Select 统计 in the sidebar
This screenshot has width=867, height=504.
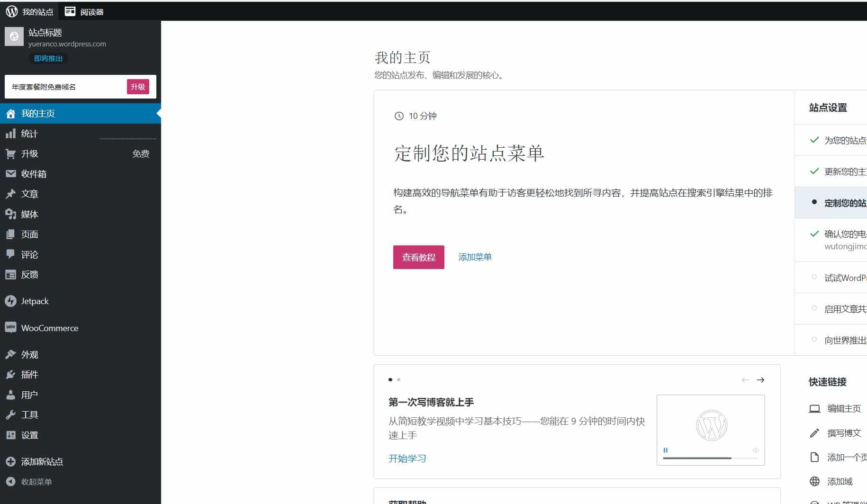[x=81, y=134]
